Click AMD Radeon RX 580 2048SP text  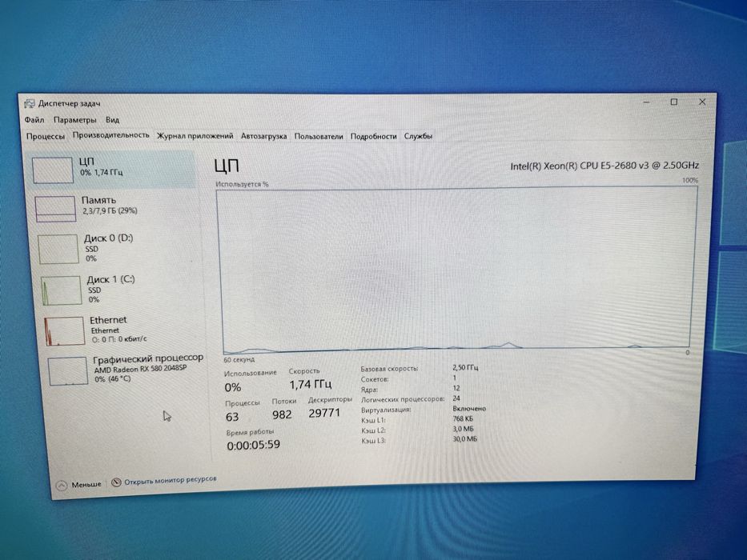click(x=141, y=369)
